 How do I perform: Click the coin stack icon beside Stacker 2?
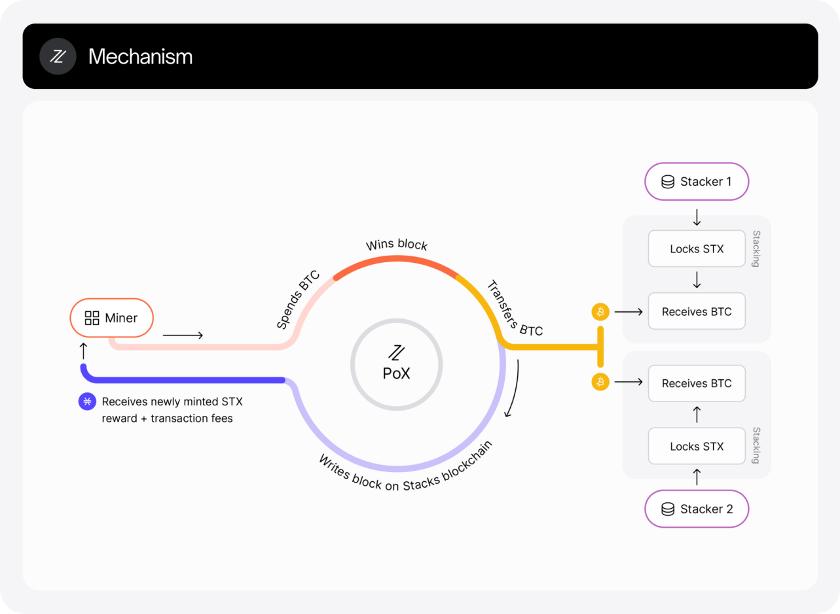(x=668, y=509)
